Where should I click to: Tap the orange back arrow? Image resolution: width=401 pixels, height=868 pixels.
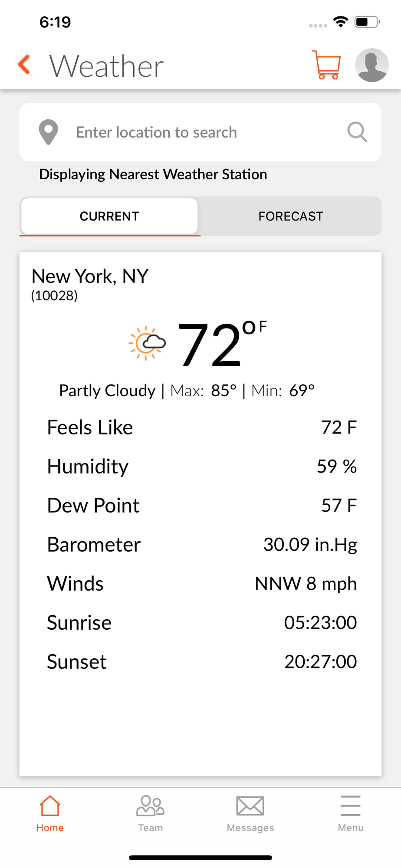point(24,65)
